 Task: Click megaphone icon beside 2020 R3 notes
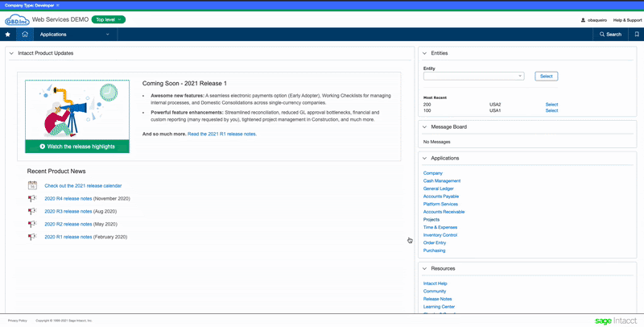pos(32,211)
